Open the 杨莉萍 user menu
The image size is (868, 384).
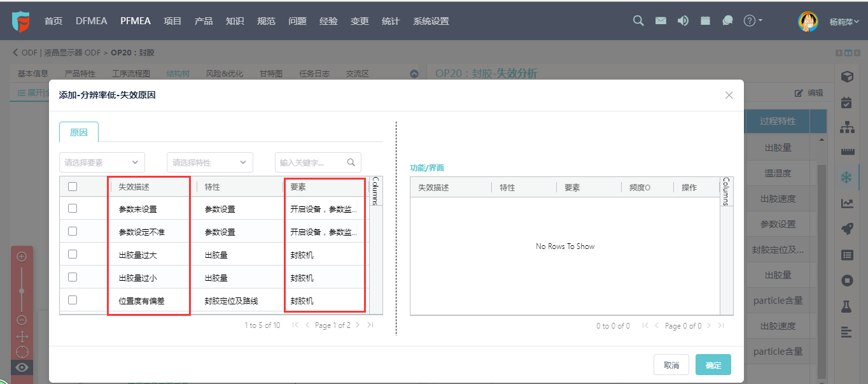pyautogui.click(x=844, y=22)
